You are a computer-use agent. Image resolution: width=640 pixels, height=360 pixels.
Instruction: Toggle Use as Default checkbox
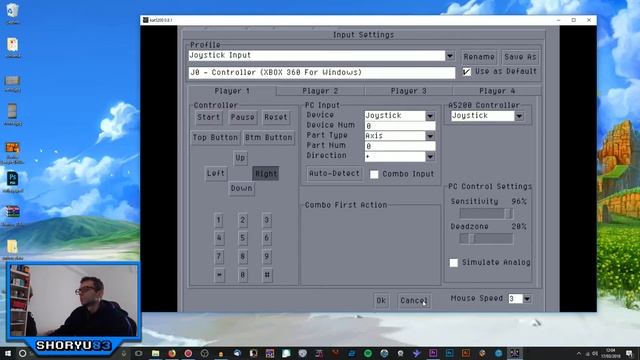[467, 72]
